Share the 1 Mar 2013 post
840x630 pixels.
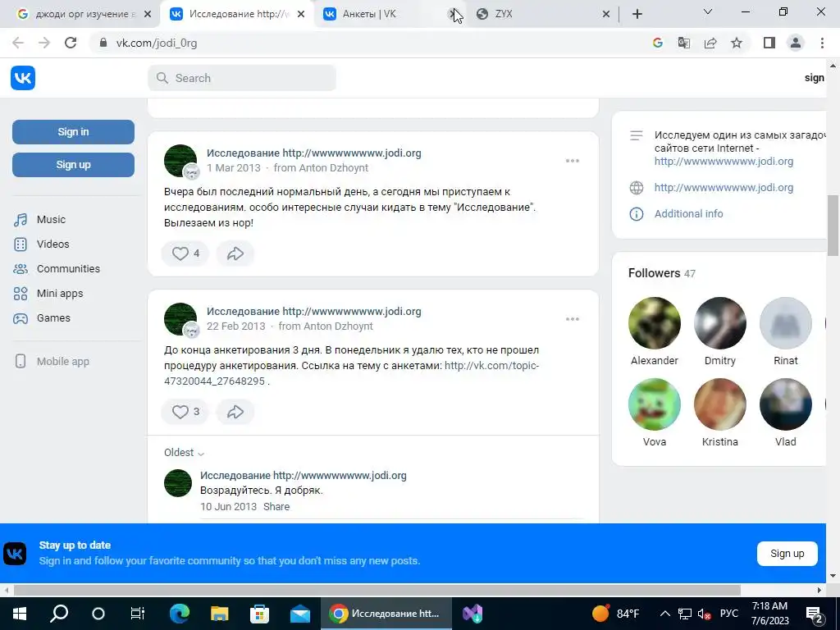click(x=235, y=253)
